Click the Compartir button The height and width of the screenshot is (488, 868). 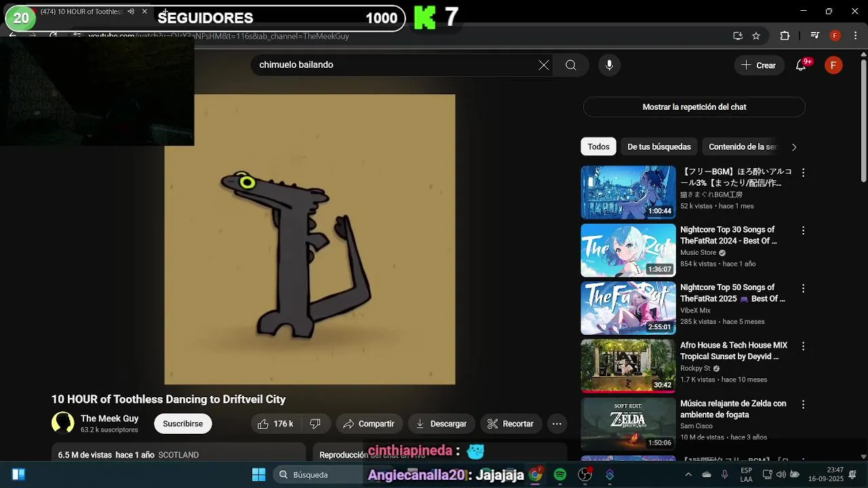[x=369, y=424]
